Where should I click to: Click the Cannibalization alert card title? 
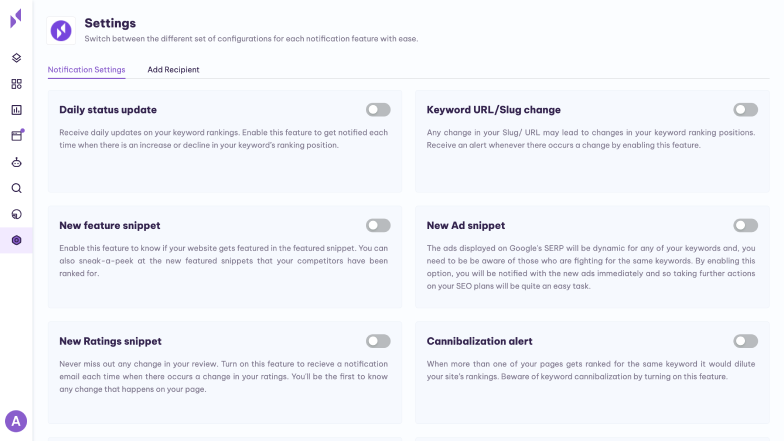(479, 342)
